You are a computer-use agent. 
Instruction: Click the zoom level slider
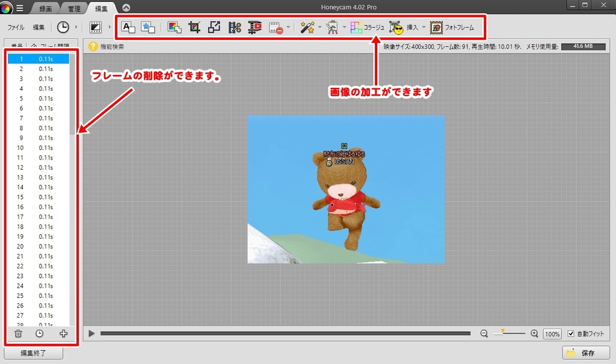(x=509, y=333)
